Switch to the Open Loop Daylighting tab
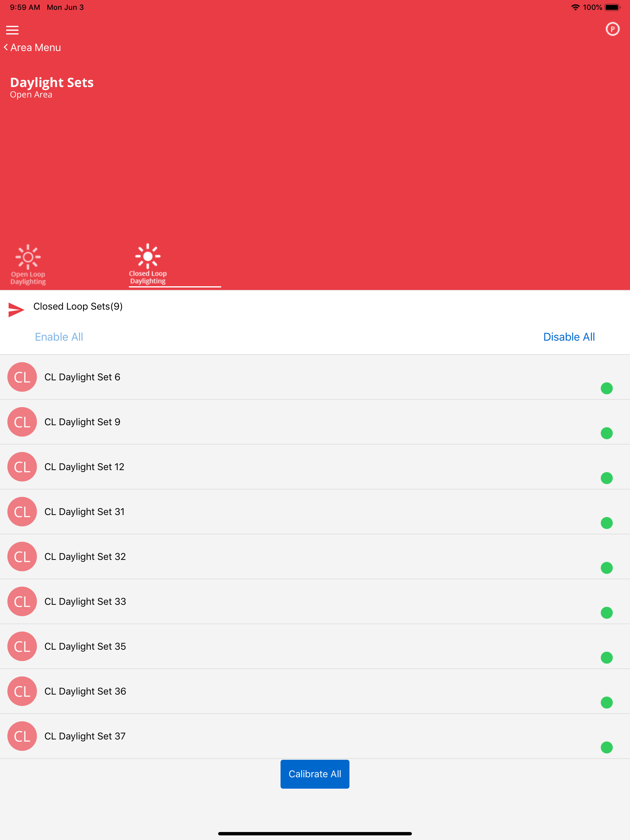 click(x=28, y=264)
